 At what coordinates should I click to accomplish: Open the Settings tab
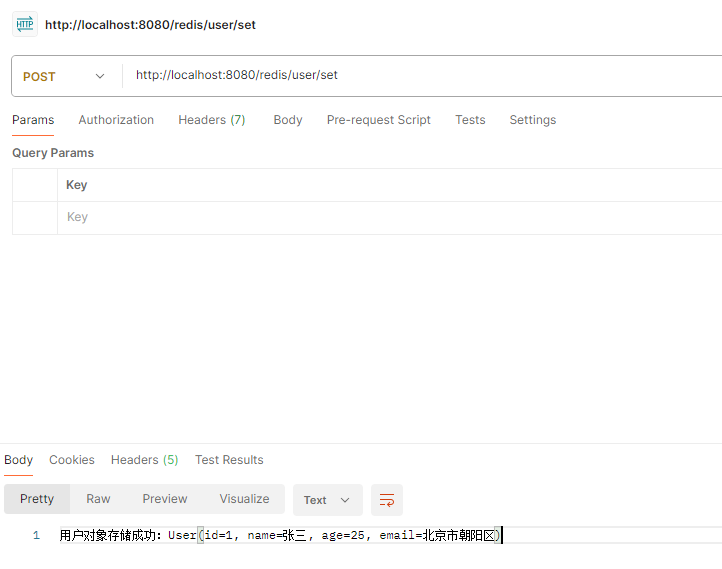pyautogui.click(x=533, y=120)
